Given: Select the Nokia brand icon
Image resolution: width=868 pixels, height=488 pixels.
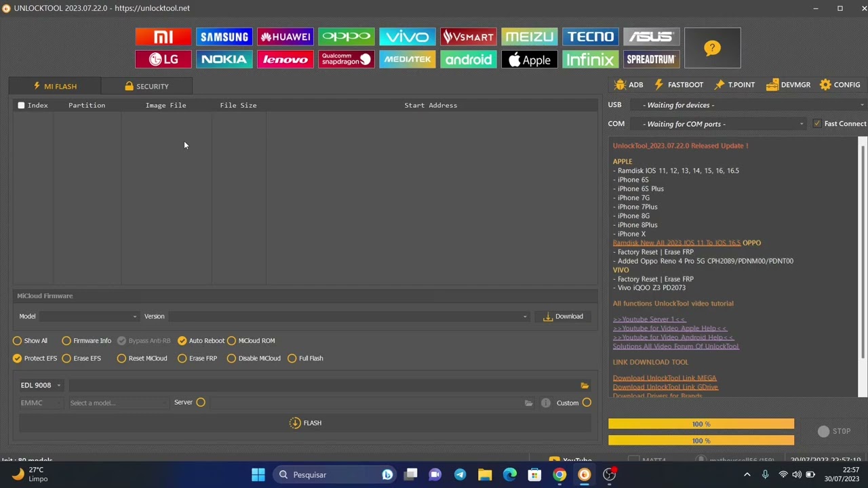Looking at the screenshot, I should (224, 60).
